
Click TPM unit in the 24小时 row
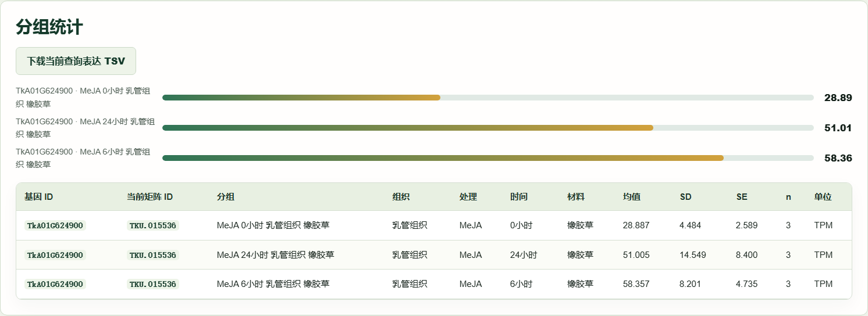(x=823, y=255)
